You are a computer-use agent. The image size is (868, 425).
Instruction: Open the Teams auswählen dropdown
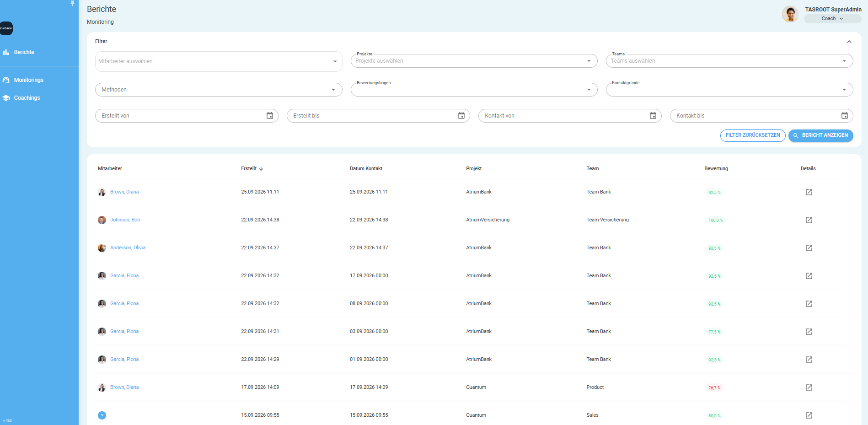(x=729, y=61)
